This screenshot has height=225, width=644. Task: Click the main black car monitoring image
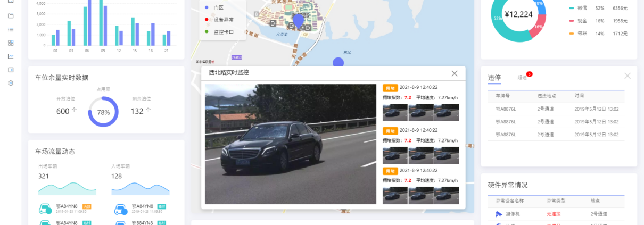click(291, 144)
